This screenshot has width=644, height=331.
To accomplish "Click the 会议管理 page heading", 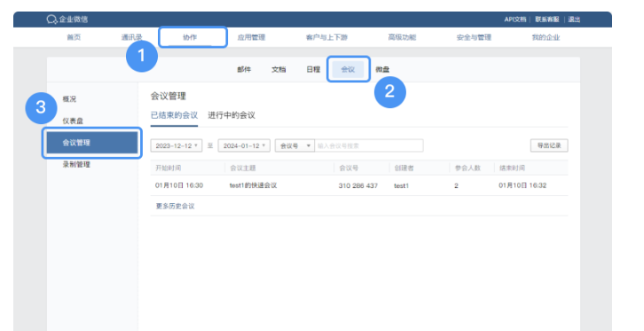I will (x=169, y=96).
